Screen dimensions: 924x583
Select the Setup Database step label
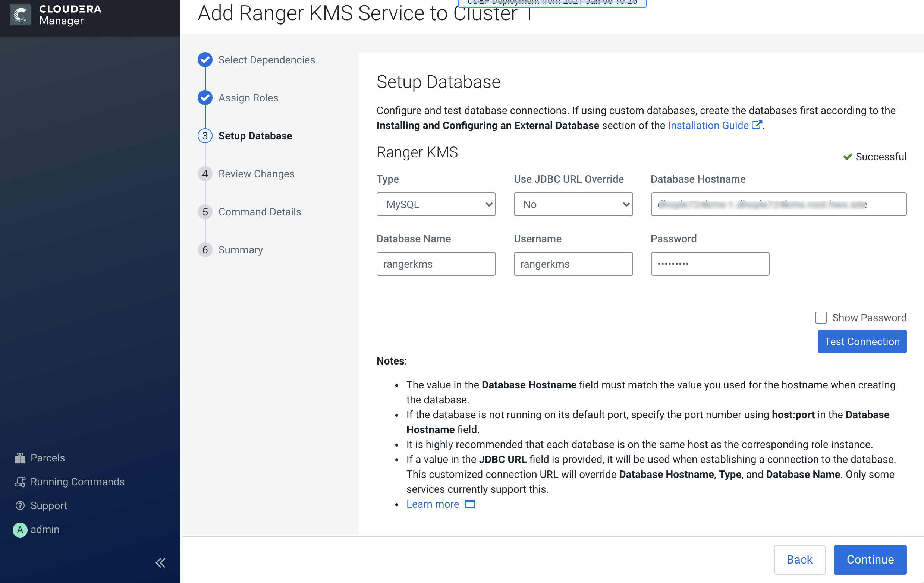click(x=255, y=136)
